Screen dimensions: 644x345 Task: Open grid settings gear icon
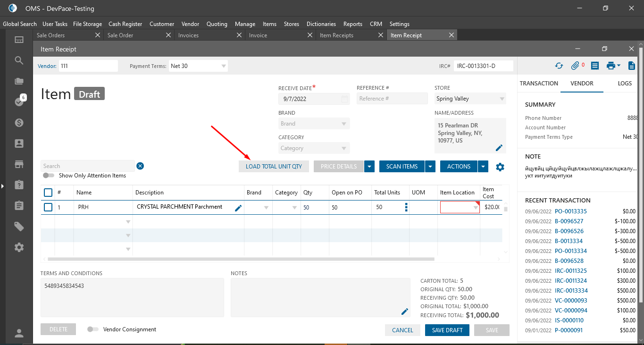click(500, 167)
